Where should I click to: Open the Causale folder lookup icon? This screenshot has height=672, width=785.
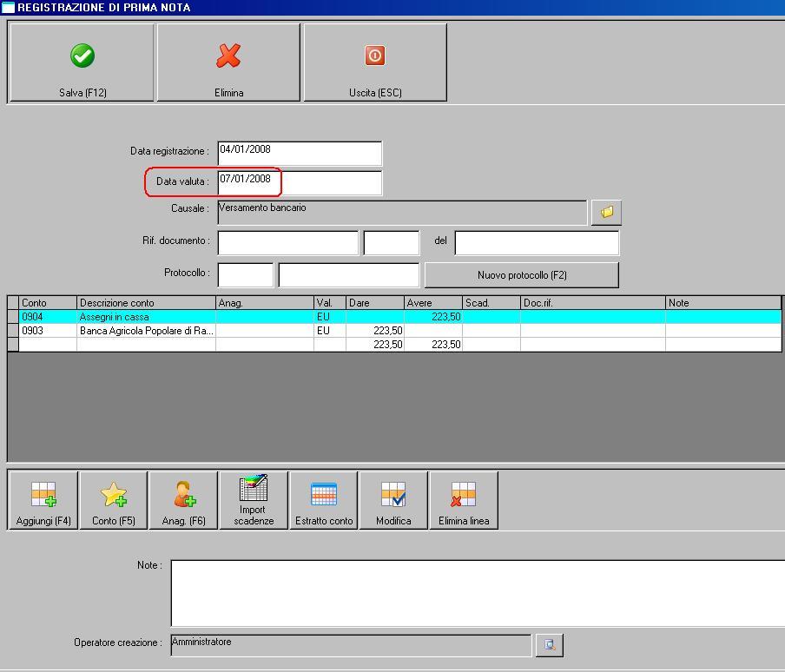click(x=606, y=213)
